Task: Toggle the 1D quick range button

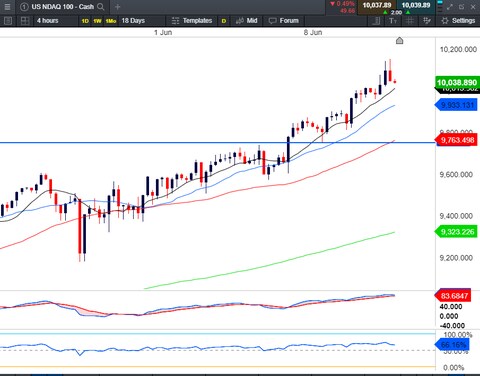Action: click(85, 21)
